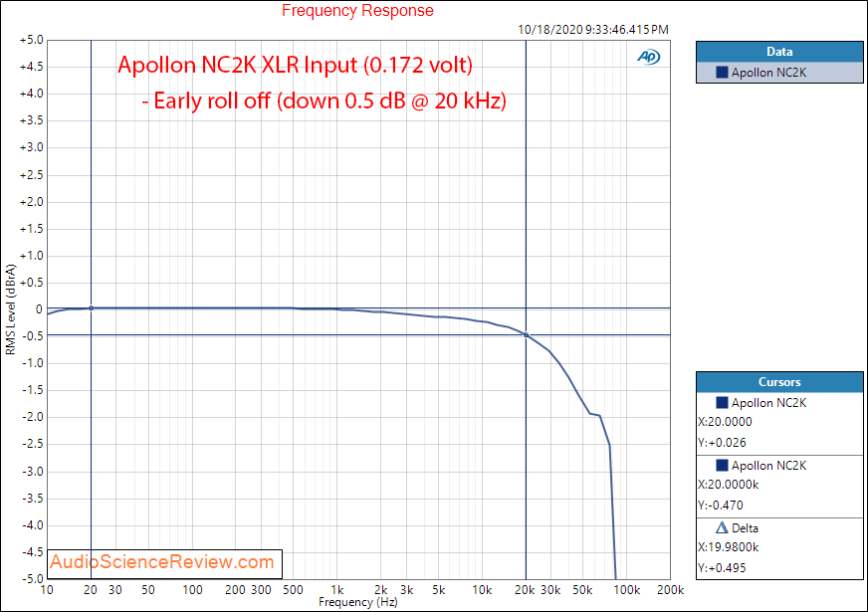
Task: Click delta value X:19.9800k
Action: 728,546
